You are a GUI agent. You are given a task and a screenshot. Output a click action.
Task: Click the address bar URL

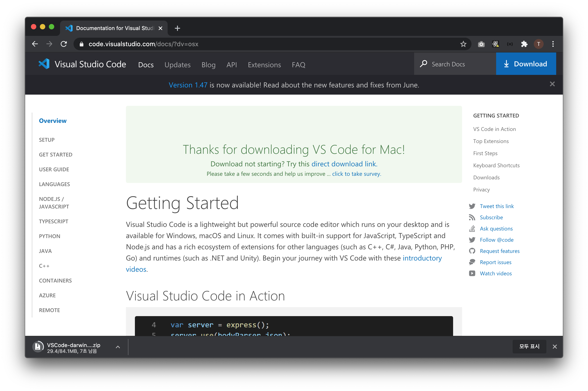tap(143, 44)
